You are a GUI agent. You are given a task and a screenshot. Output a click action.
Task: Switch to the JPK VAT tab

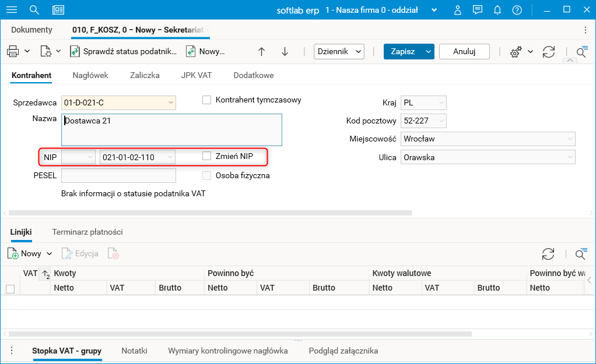pyautogui.click(x=197, y=75)
